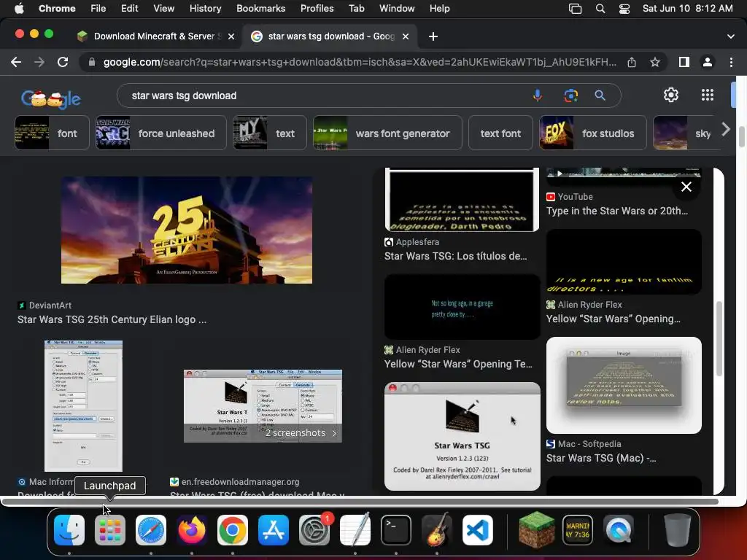Viewport: 747px width, 560px height.
Task: Open the Console app in the Dock
Action: click(x=578, y=530)
